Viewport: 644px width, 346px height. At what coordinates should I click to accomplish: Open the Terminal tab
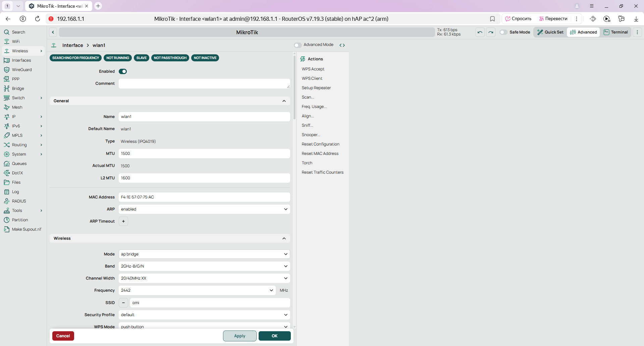(x=616, y=32)
